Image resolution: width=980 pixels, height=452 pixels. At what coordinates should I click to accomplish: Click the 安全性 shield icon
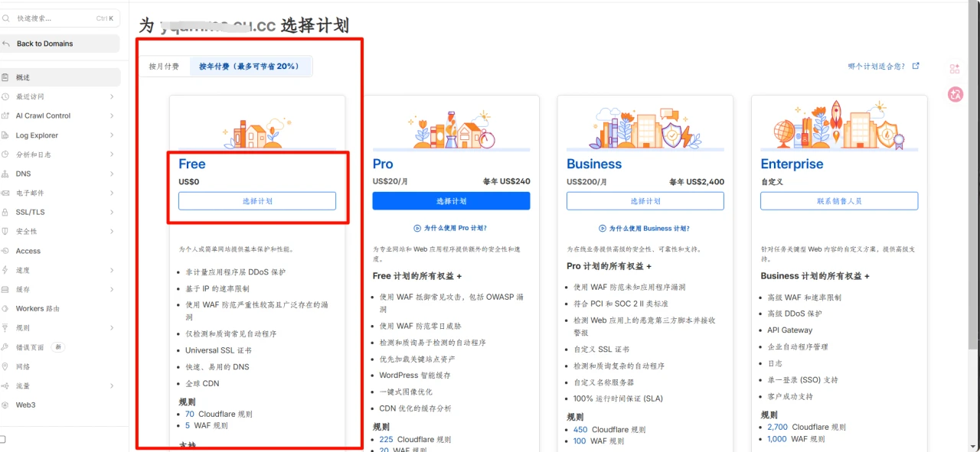5,231
